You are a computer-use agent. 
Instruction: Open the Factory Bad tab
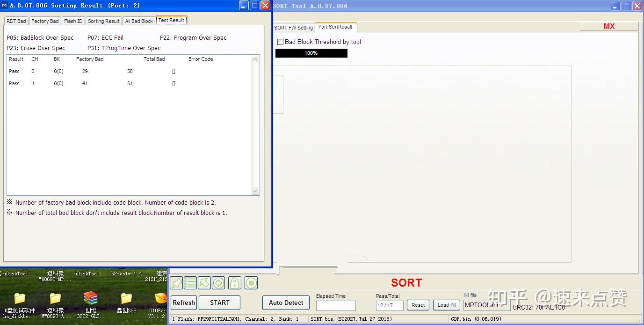pos(45,21)
